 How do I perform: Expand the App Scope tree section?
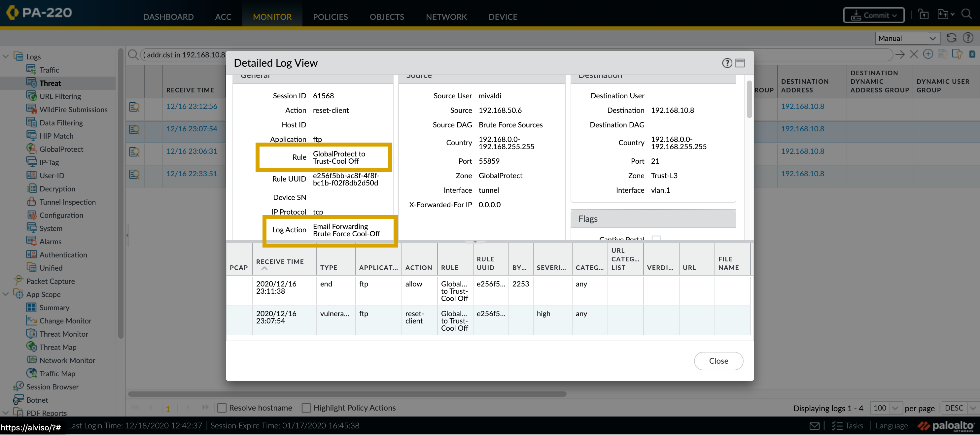coord(5,294)
